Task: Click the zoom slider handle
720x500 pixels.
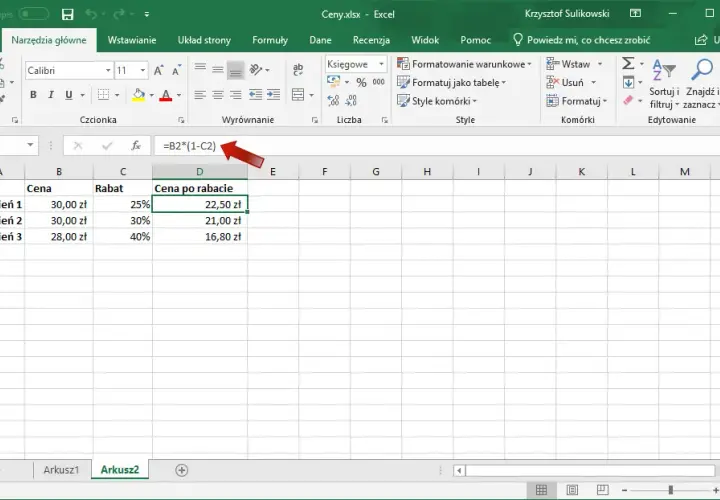Action: [671, 490]
